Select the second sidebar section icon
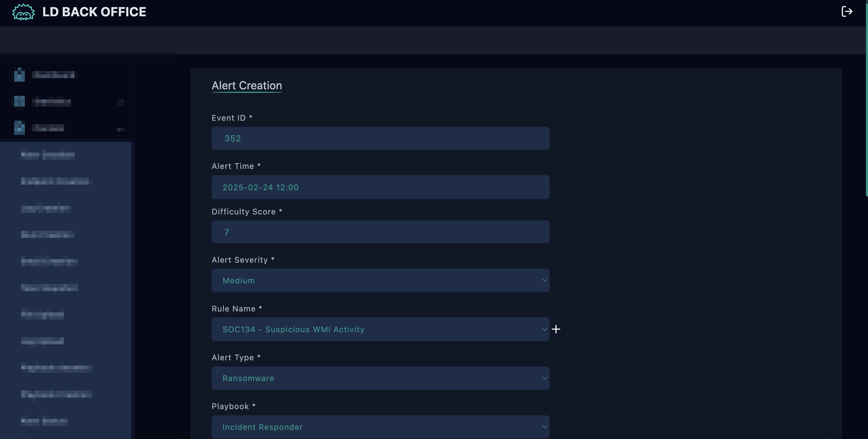The width and height of the screenshot is (868, 439). click(19, 101)
